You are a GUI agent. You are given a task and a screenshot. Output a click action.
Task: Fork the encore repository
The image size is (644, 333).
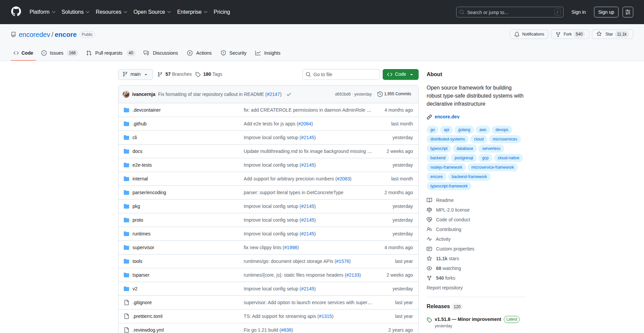(x=570, y=34)
